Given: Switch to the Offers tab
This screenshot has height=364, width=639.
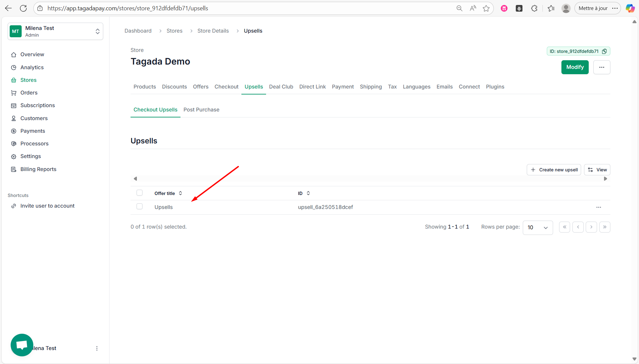Looking at the screenshot, I should (x=200, y=87).
